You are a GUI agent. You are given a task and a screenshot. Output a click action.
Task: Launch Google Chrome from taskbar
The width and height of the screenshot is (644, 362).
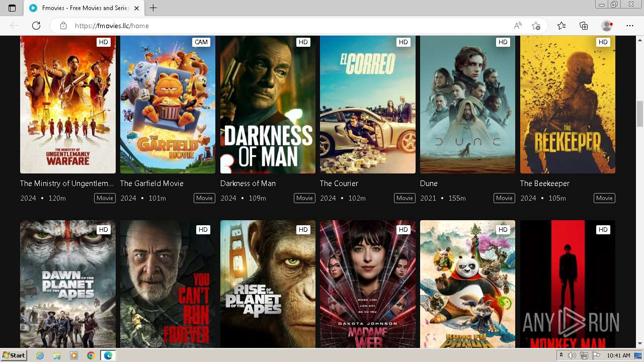point(91,355)
